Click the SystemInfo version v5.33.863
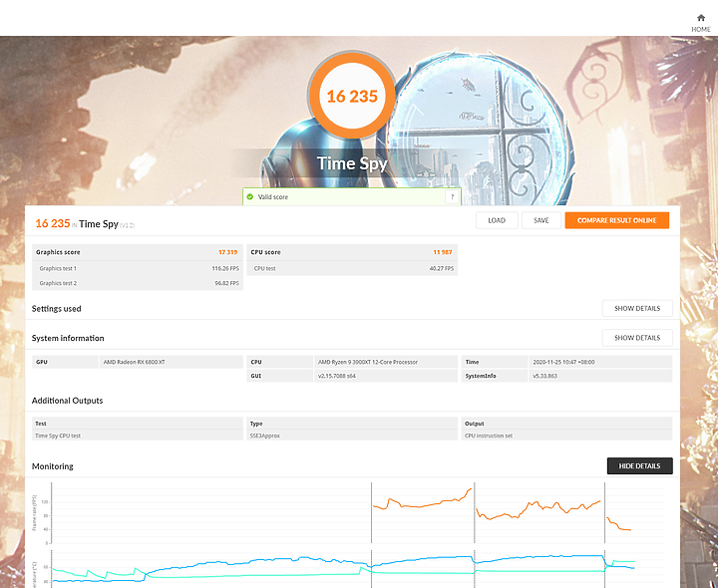718x588 pixels. point(544,376)
